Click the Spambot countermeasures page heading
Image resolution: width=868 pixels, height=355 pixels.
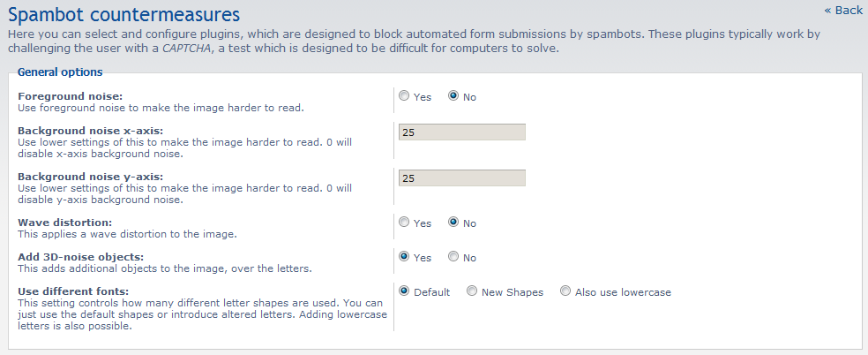(123, 14)
